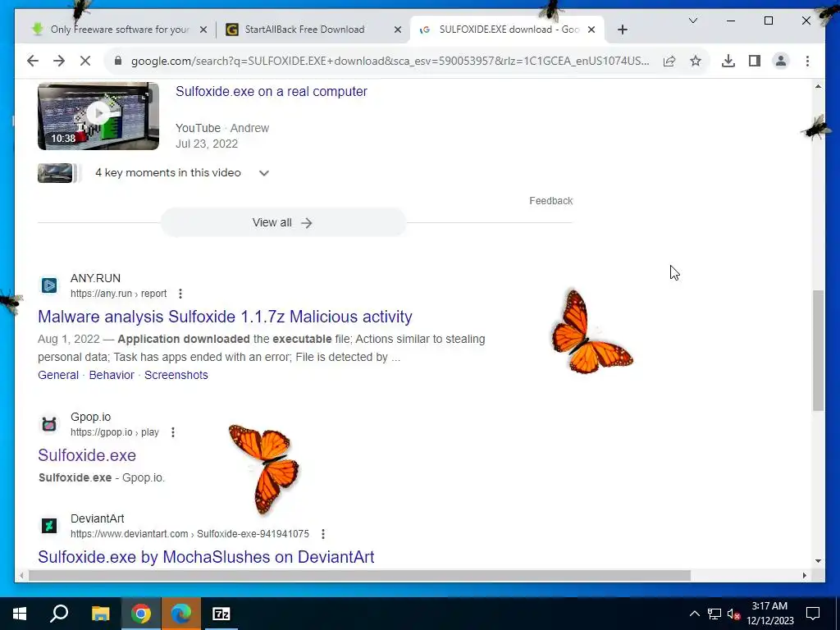Click the key moments preview thumbnail
840x630 pixels.
[x=55, y=173]
